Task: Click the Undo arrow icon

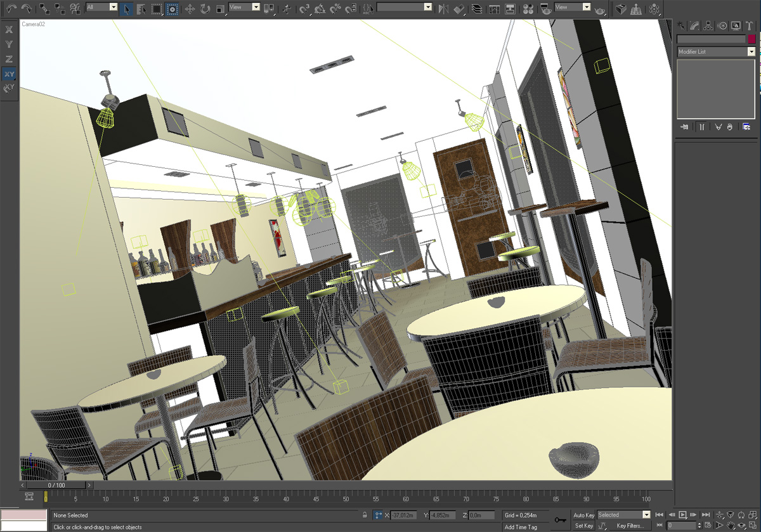Action: tap(11, 8)
